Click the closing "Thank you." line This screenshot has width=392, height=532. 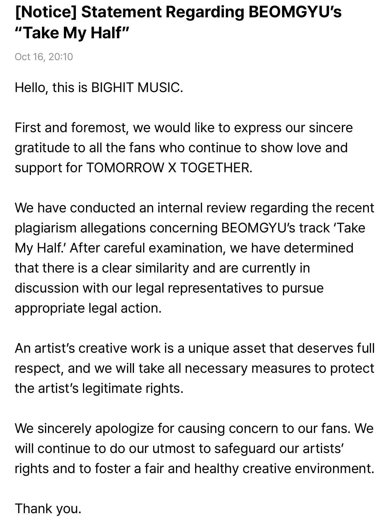pos(48,509)
